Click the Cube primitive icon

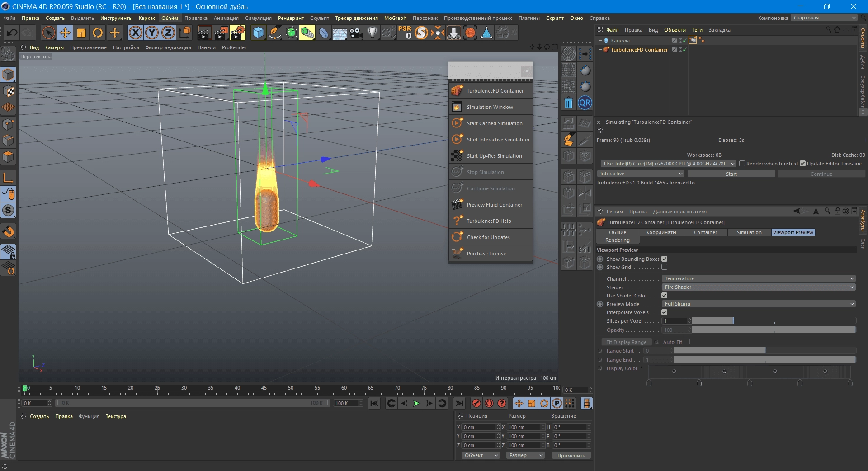point(258,33)
